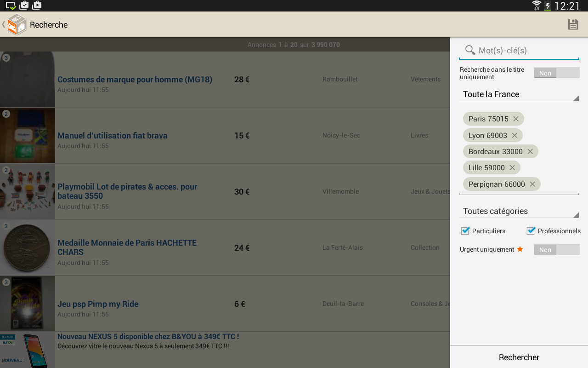588x368 pixels.
Task: Remove the Lille 59000 location chip
Action: pos(512,168)
